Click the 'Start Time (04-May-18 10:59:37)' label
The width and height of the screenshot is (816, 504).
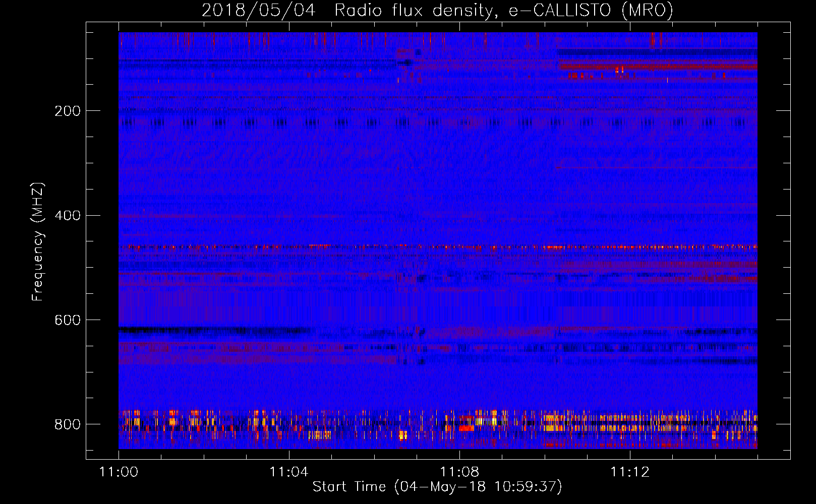tap(437, 487)
